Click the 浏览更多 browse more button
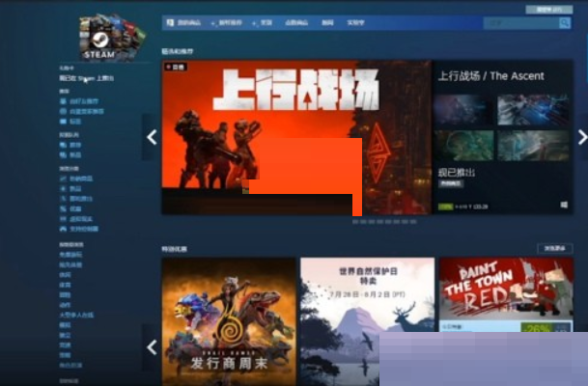This screenshot has height=386, width=588. 555,248
